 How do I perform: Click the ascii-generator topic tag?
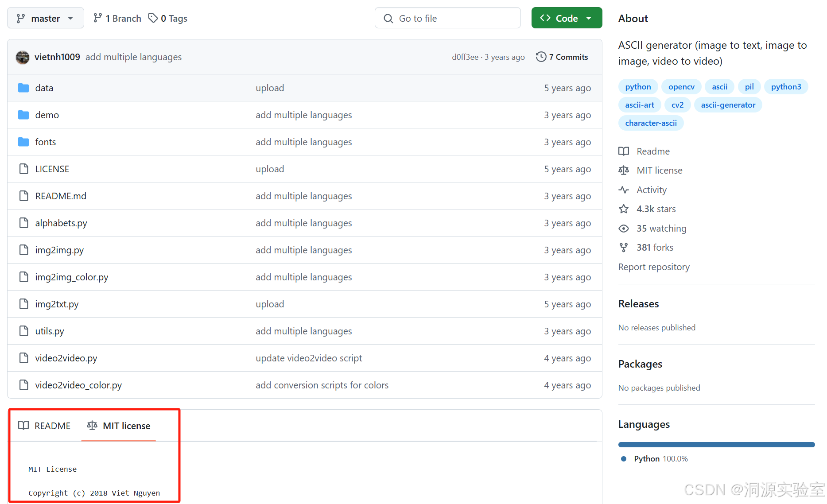click(x=728, y=105)
